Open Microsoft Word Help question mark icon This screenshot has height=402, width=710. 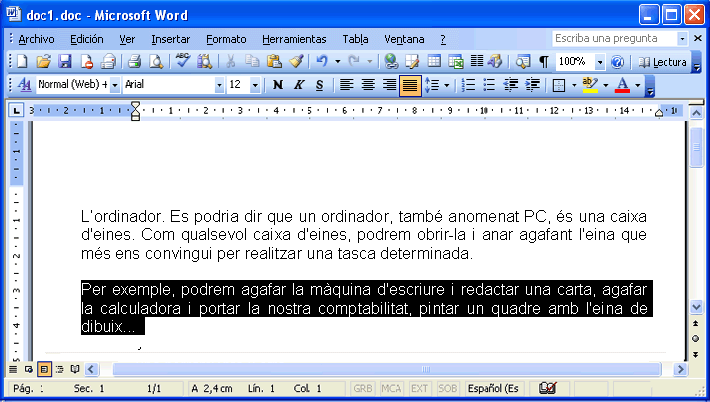coord(617,62)
